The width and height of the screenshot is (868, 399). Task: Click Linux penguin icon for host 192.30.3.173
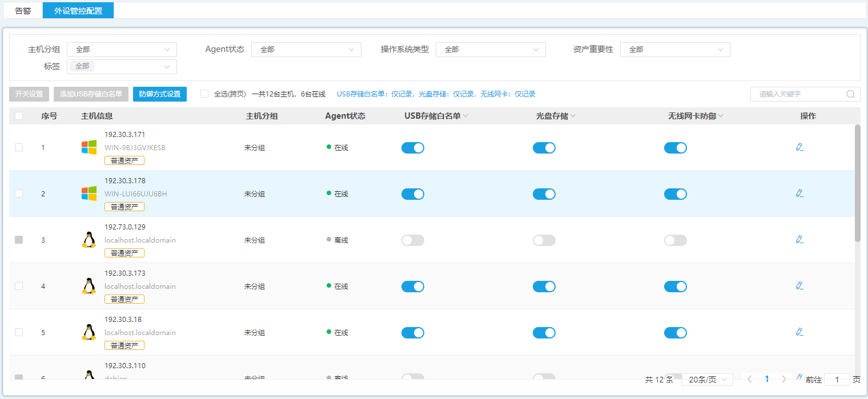[89, 286]
